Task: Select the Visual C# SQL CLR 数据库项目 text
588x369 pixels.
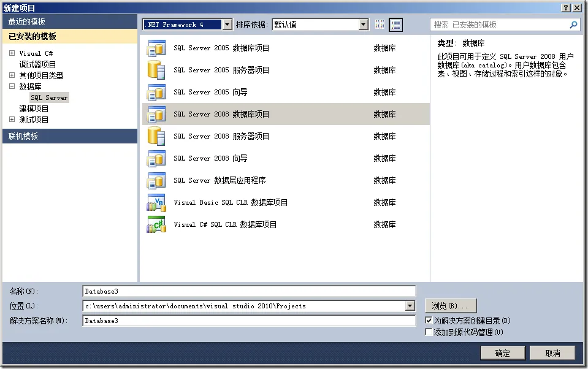Action: tap(225, 224)
